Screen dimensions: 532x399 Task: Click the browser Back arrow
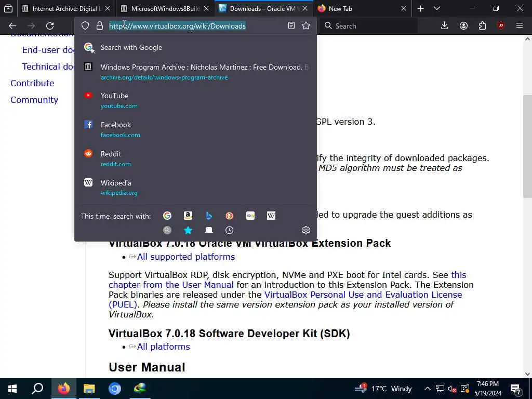[12, 26]
